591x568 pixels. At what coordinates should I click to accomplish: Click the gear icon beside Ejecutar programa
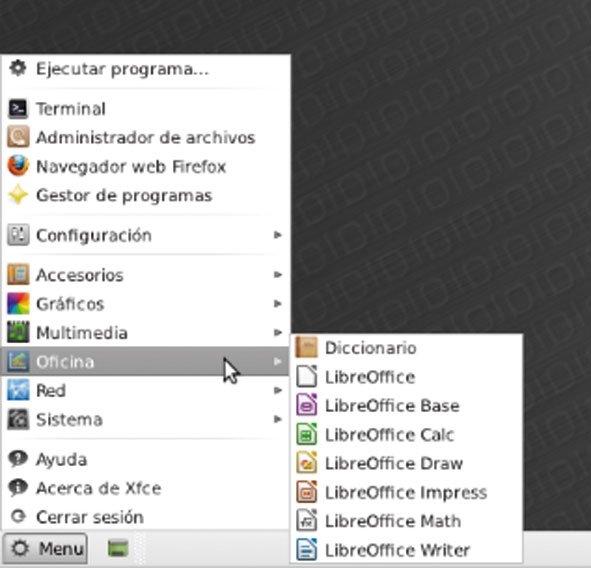[18, 69]
